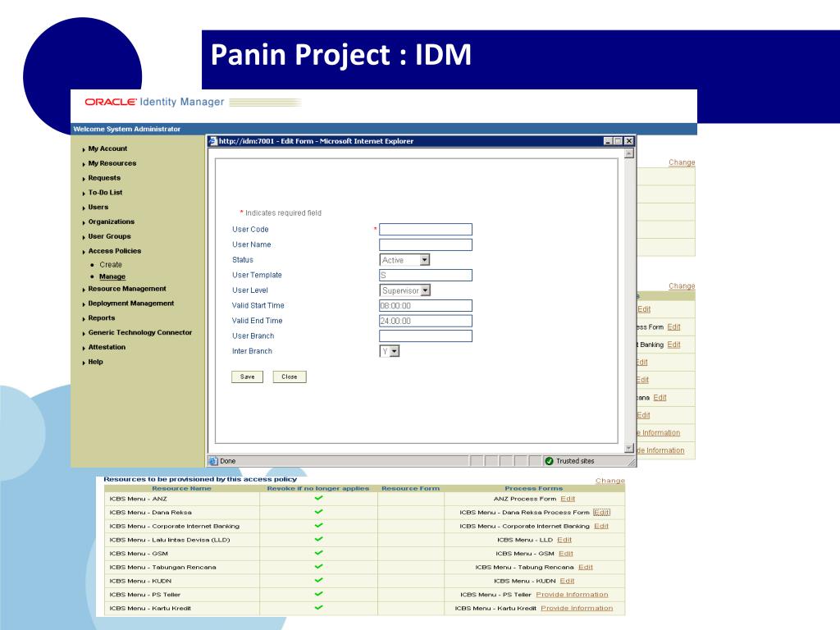Click the Trusted sites green icon
Viewport: 840px width, 630px height.
[x=549, y=461]
